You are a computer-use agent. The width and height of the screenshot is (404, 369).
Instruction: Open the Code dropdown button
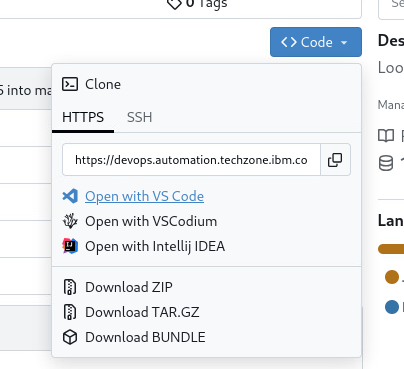(316, 42)
